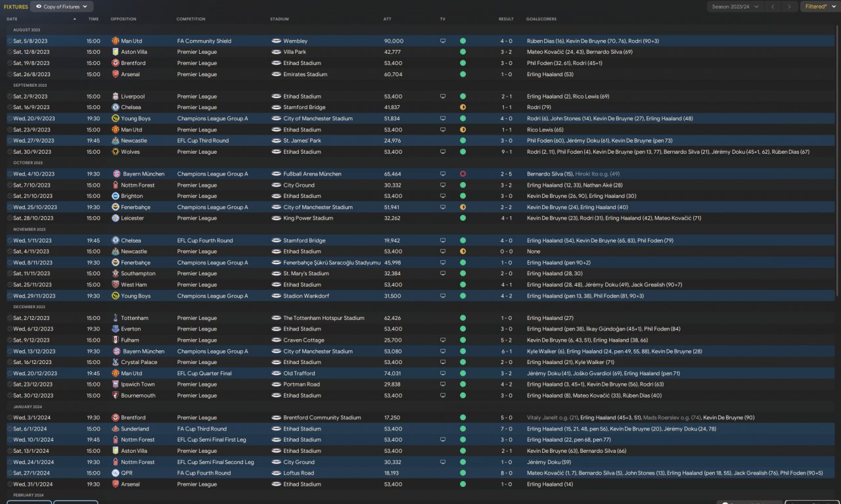This screenshot has width=841, height=504.
Task: Go to the next season with the right arrow
Action: click(790, 7)
